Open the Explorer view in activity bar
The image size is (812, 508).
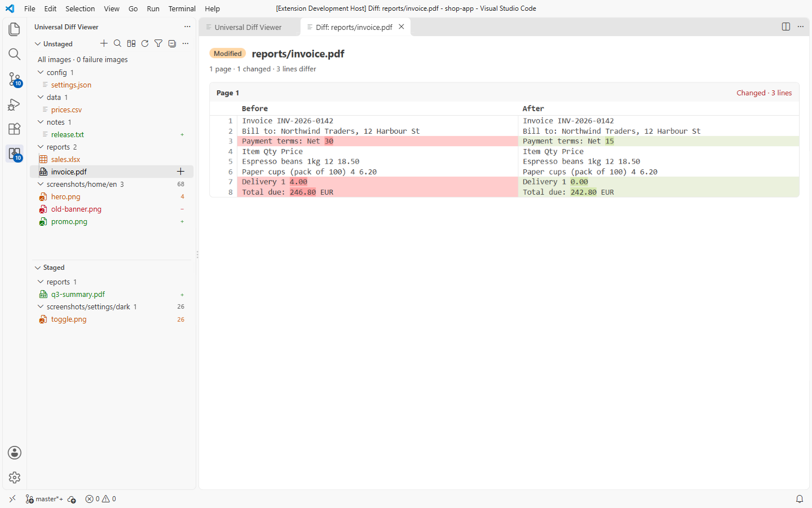click(15, 29)
